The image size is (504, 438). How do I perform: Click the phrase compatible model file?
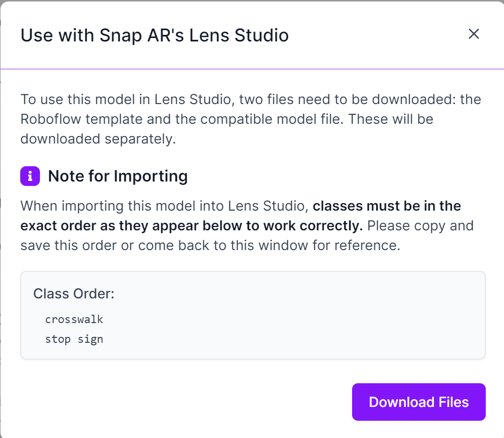pyautogui.click(x=272, y=119)
